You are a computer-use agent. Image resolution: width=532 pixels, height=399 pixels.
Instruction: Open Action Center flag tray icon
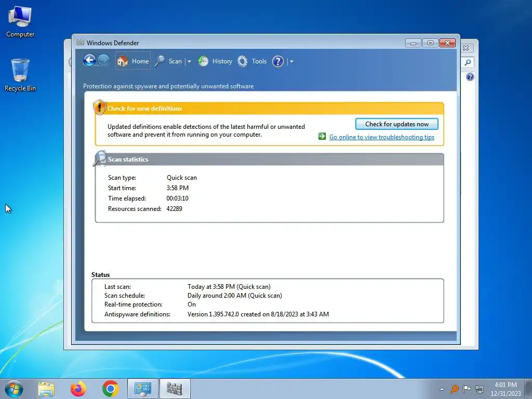coord(467,389)
